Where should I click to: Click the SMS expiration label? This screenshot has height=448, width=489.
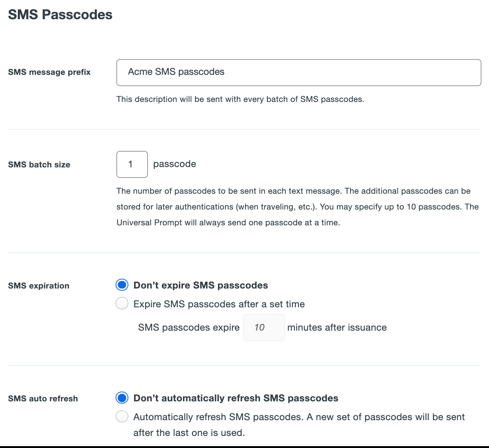point(38,286)
